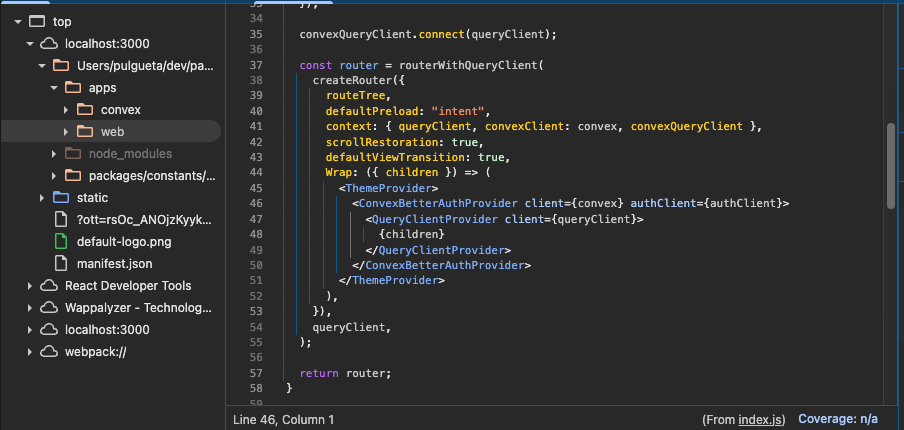Open the index.js source link
Viewport: 904px width, 430px height.
[x=760, y=420]
